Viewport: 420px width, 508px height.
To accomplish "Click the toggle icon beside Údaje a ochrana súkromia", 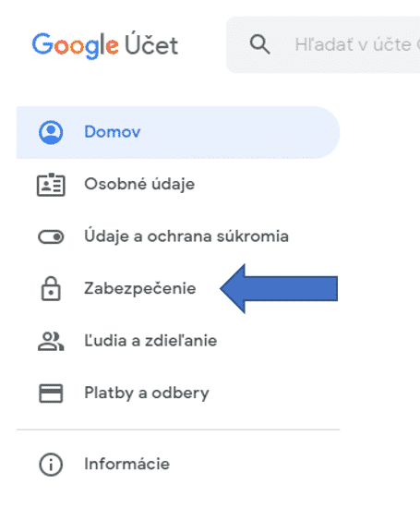I will pos(51,236).
